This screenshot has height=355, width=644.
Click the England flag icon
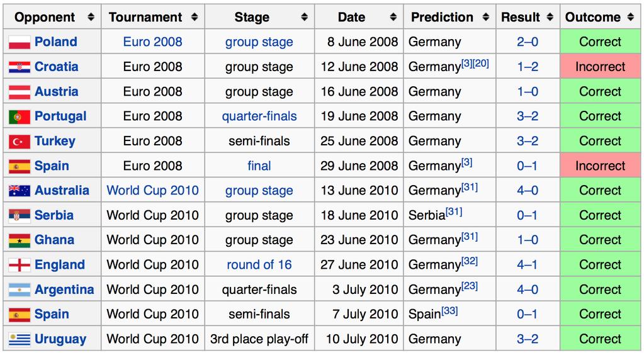pyautogui.click(x=20, y=265)
